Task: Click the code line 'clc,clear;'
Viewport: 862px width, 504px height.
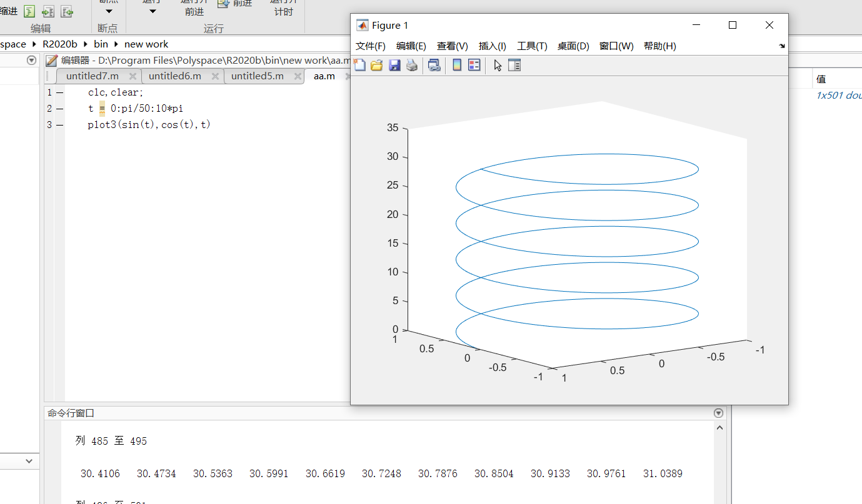Action: coord(116,92)
